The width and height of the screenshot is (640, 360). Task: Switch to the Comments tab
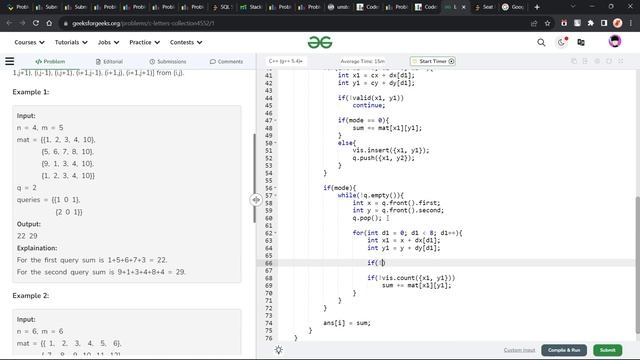pyautogui.click(x=227, y=61)
